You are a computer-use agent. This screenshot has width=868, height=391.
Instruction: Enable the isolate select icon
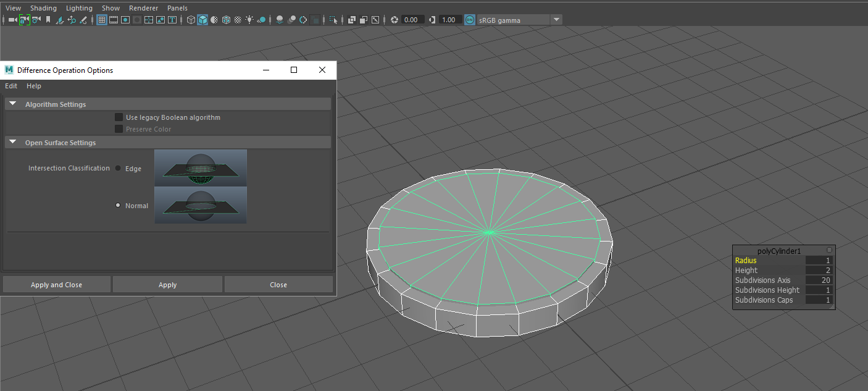pyautogui.click(x=333, y=19)
